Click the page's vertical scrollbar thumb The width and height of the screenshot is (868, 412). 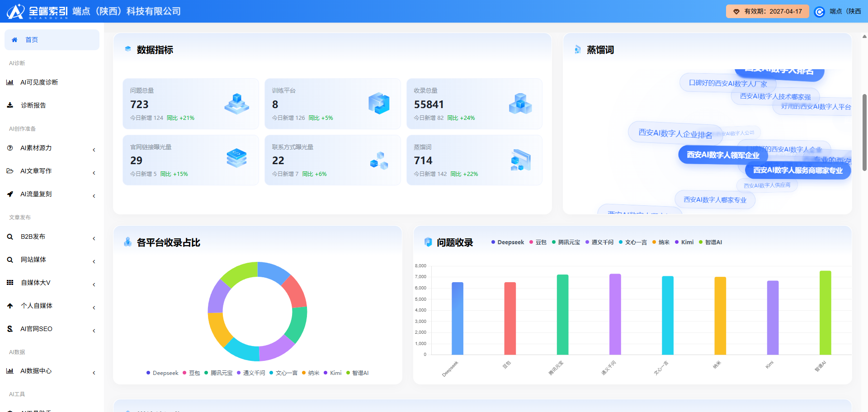pos(864,133)
